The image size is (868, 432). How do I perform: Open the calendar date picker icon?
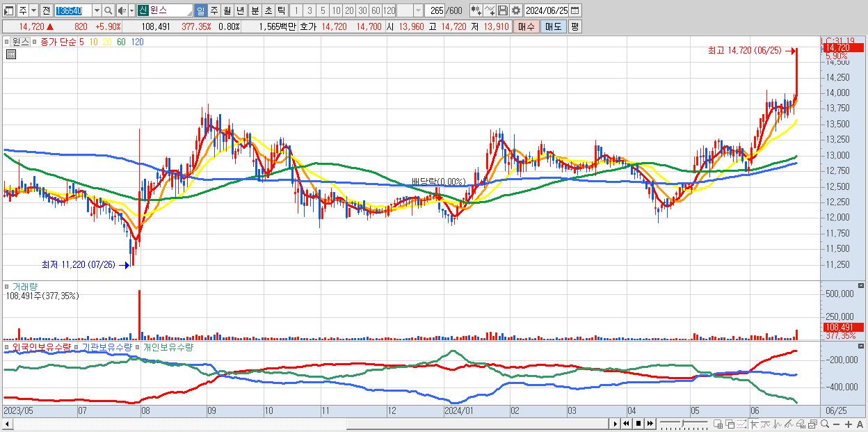tap(574, 10)
